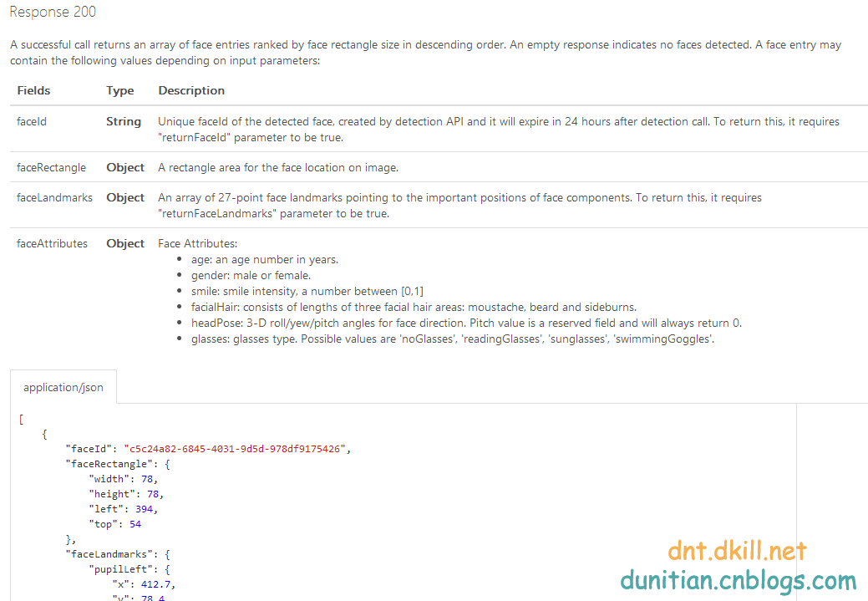
Task: Click the glasses type bullet description
Action: tap(453, 339)
